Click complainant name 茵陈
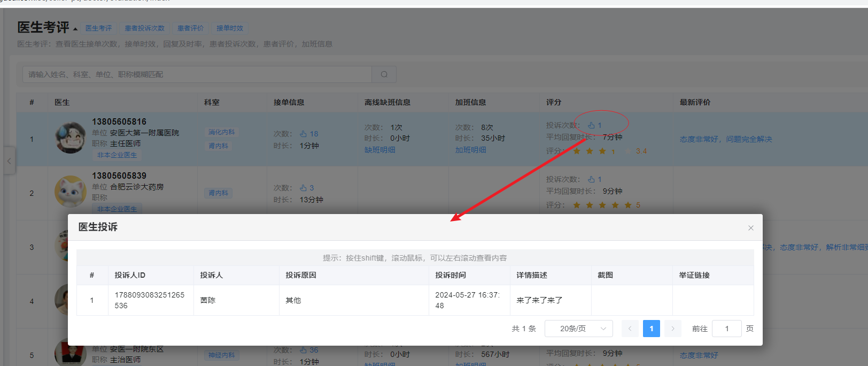 208,300
